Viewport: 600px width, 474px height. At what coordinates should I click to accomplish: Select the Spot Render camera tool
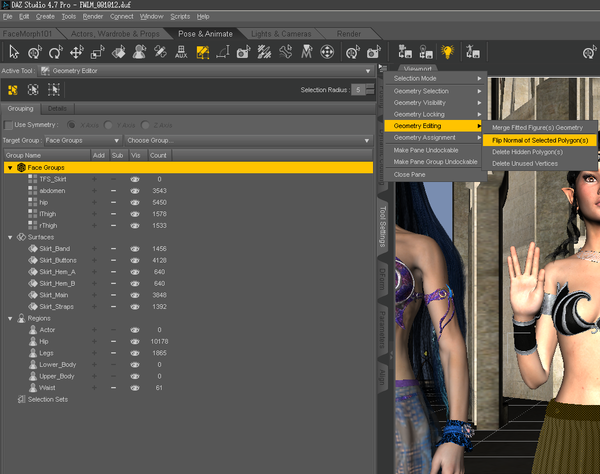(243, 52)
